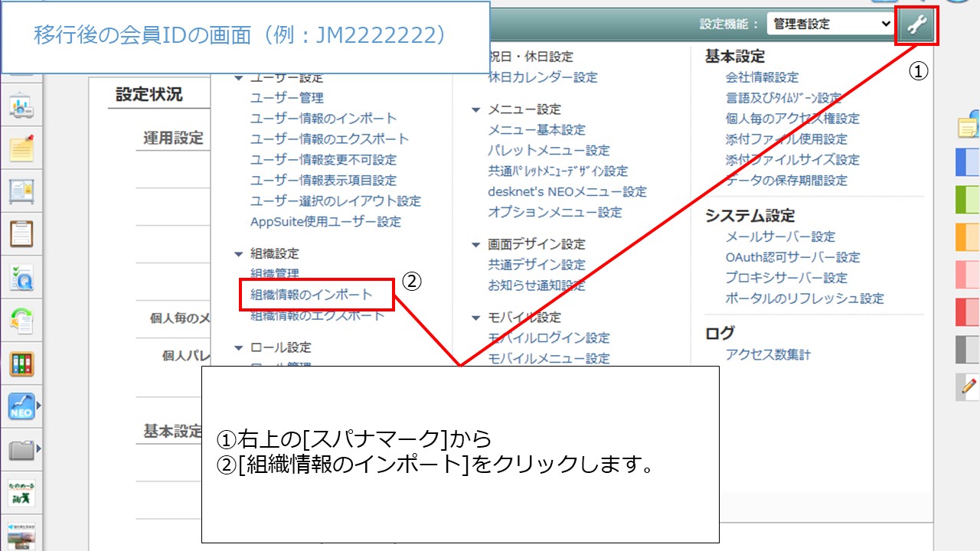
Task: Collapse the モバイル設定 section
Action: click(x=476, y=317)
